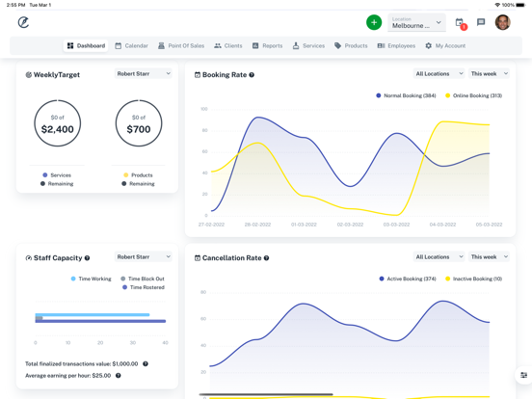Click the horizontal scrollbar under Cancellation chart
This screenshot has width=532, height=399.
coord(266,394)
